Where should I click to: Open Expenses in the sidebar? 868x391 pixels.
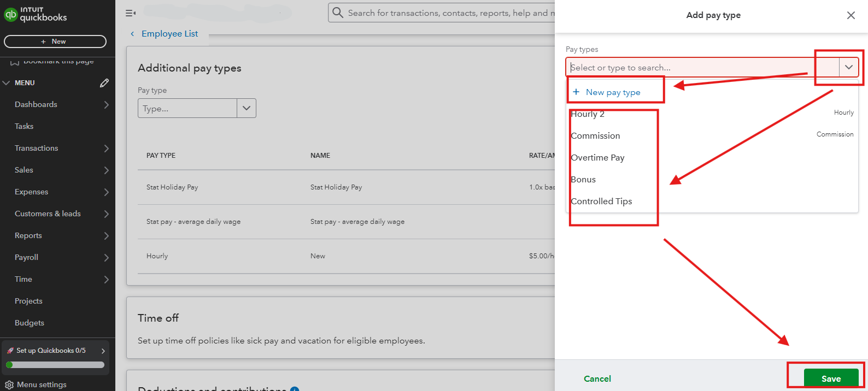click(32, 192)
